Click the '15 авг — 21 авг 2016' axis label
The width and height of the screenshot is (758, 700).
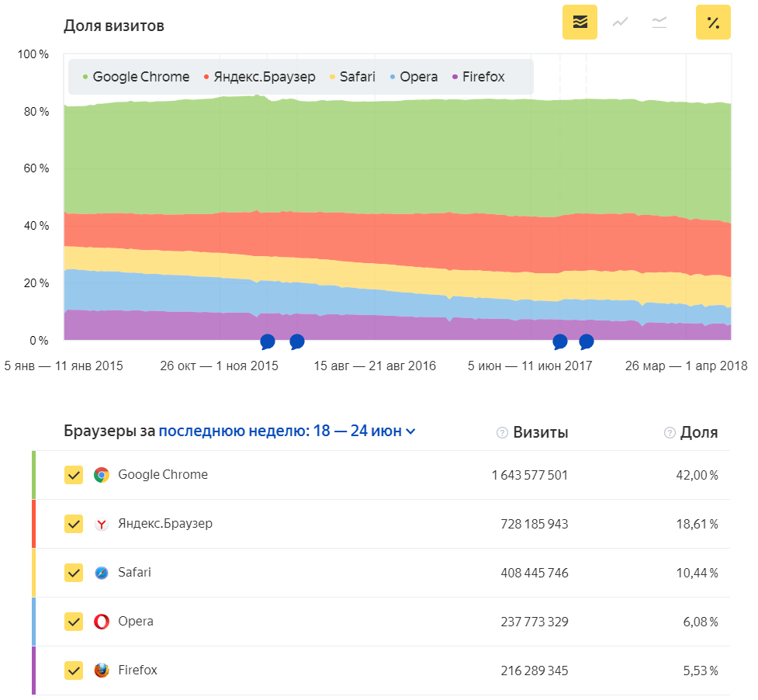click(375, 366)
